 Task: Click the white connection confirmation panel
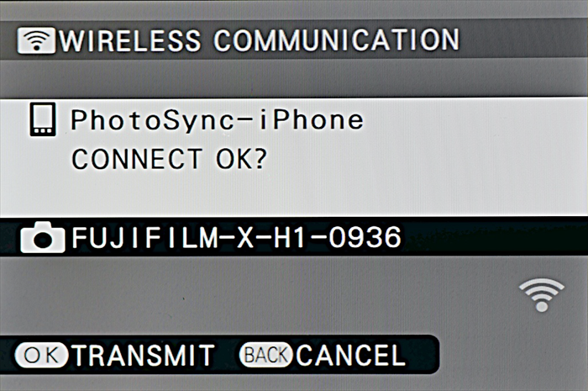[294, 157]
